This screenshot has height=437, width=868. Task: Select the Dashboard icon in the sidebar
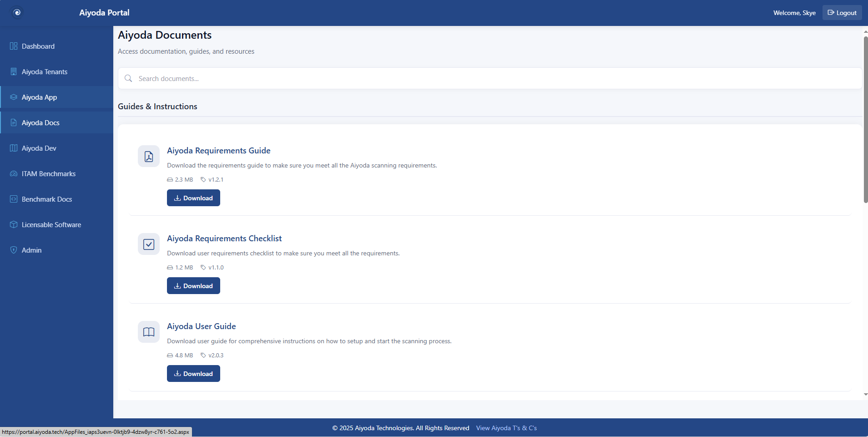pos(13,46)
